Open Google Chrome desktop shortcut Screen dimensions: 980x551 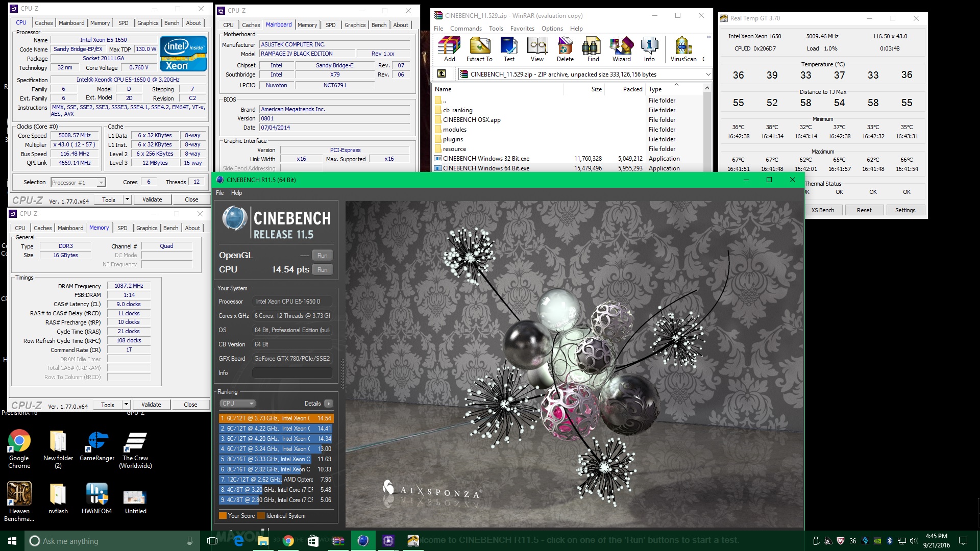19,449
